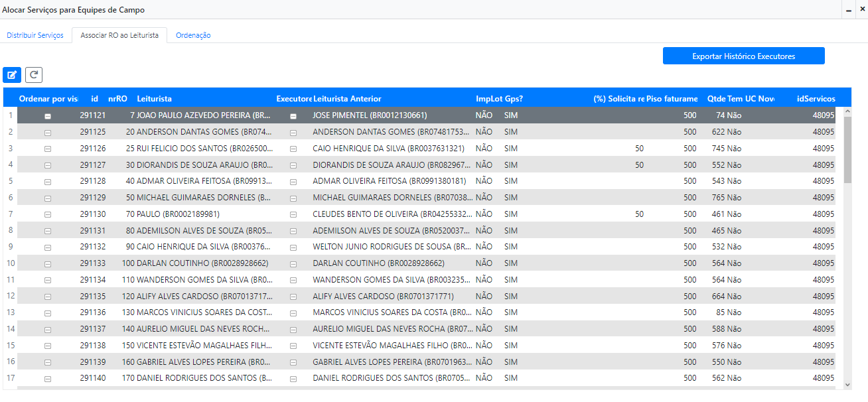Screen dimensions: 868x402
Task: Toggle Executores checkbox in row 7
Action: coord(293,214)
